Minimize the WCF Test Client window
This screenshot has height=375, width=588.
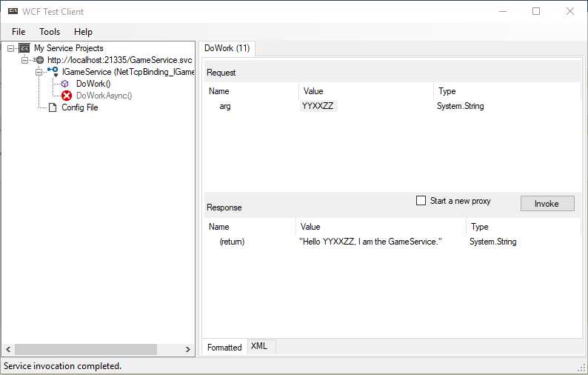coord(503,12)
